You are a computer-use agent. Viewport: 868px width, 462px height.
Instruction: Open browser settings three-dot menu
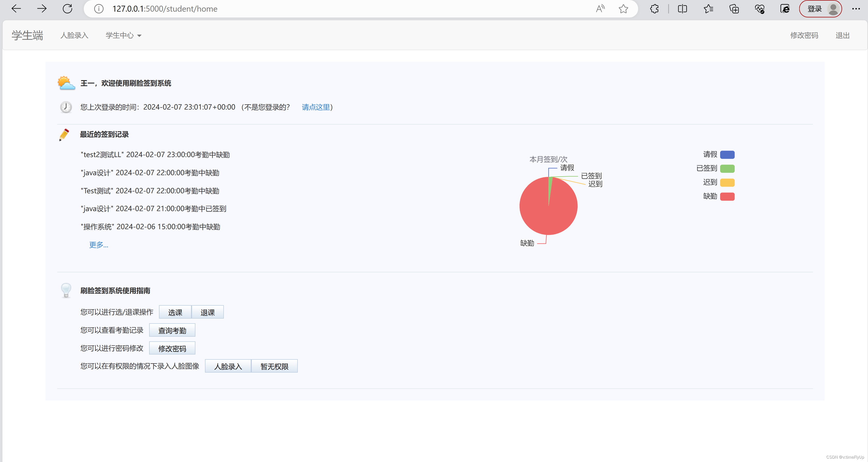(856, 9)
